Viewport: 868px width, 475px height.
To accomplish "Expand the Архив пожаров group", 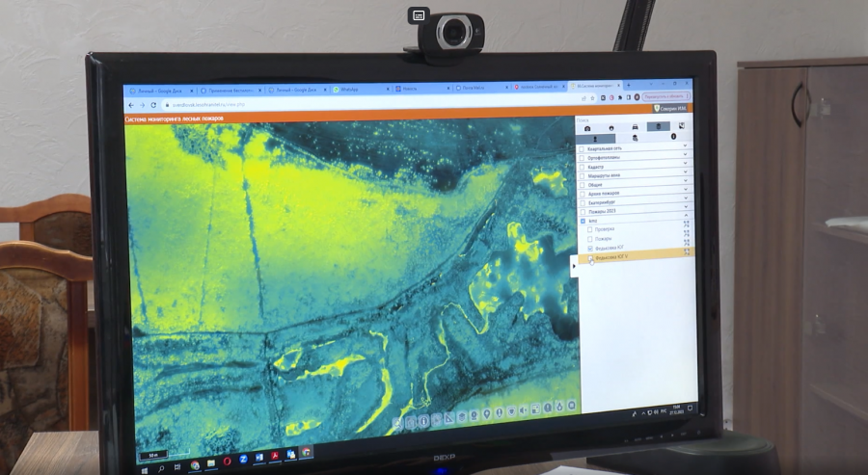I will [686, 193].
